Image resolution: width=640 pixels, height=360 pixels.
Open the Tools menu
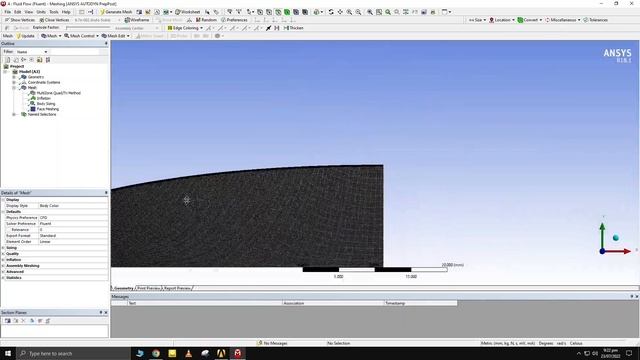click(x=53, y=12)
